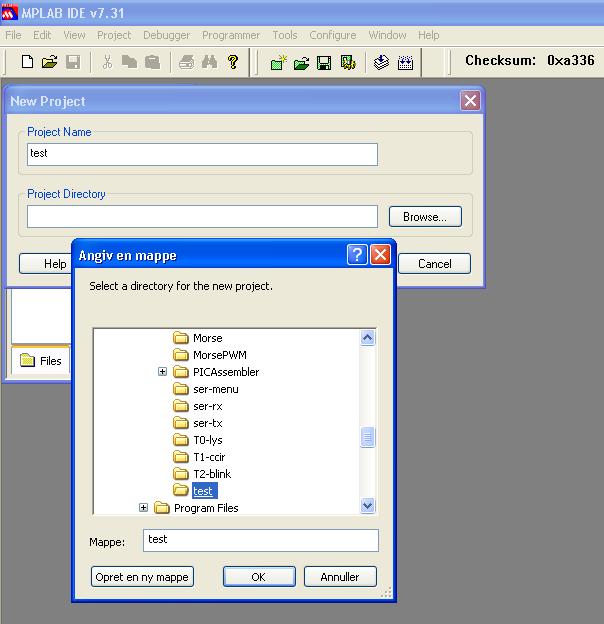
Task: Confirm folder selection with OK
Action: click(x=259, y=577)
